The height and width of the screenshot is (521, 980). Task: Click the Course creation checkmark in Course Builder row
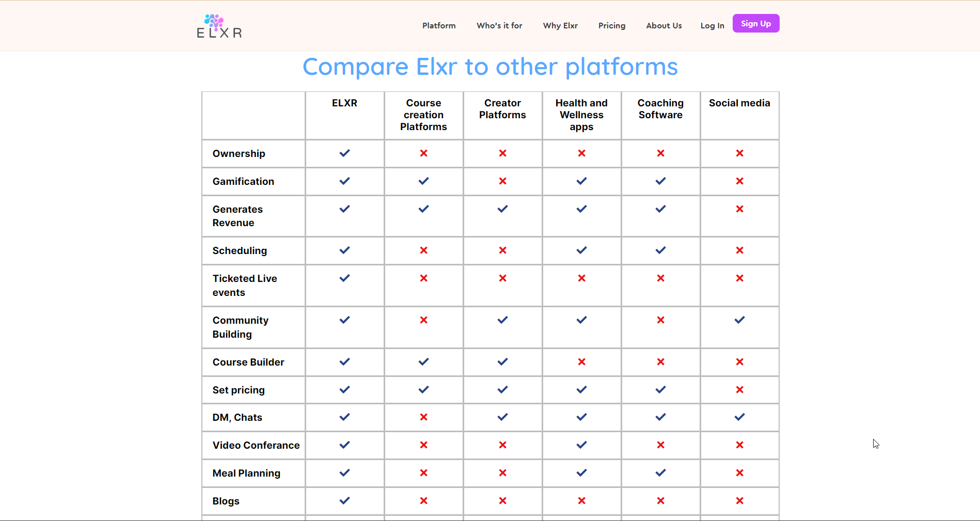[x=423, y=361]
